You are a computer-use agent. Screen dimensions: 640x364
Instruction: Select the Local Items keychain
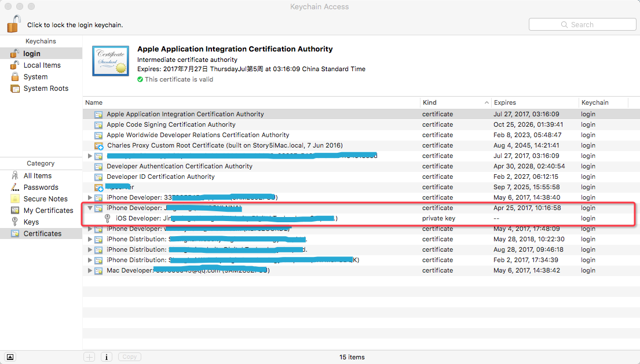point(41,65)
